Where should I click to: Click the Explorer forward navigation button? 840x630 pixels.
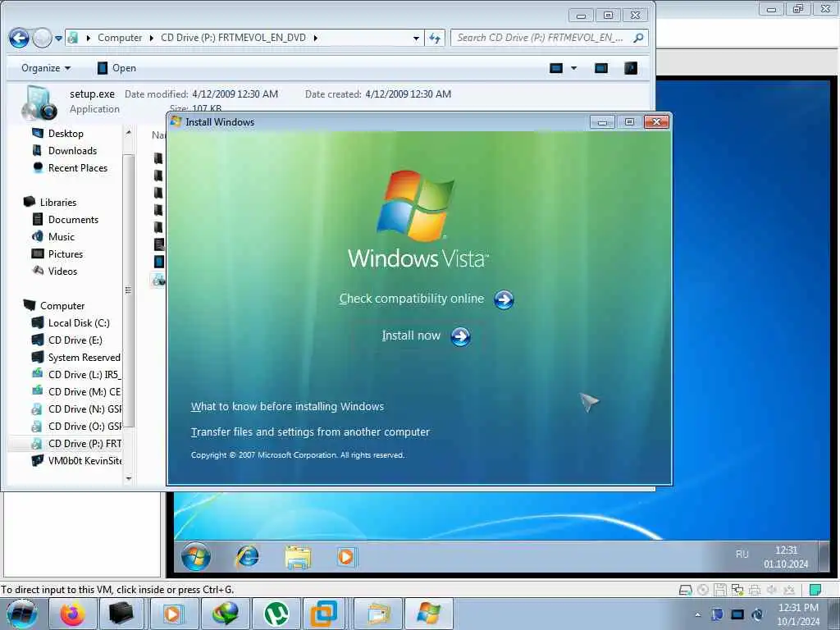click(43, 38)
